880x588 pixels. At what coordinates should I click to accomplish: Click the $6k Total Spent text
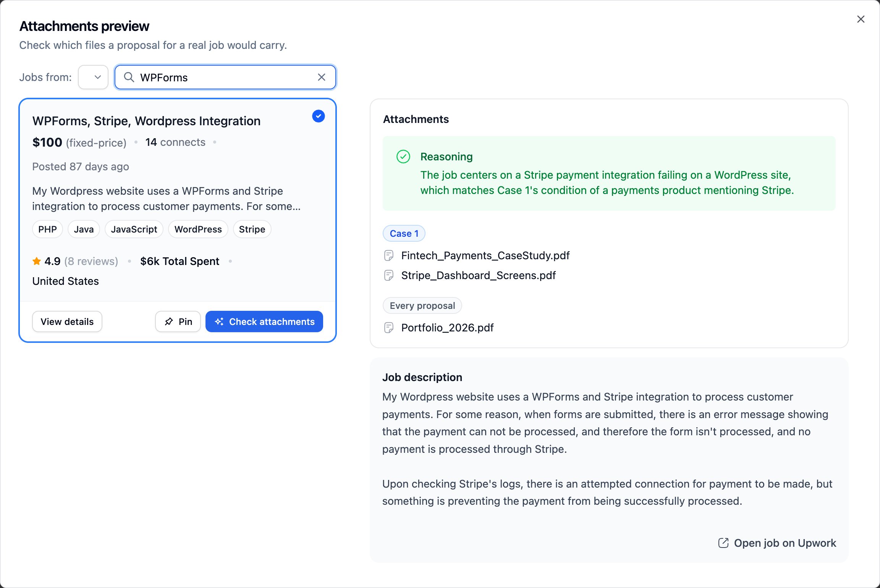point(180,261)
